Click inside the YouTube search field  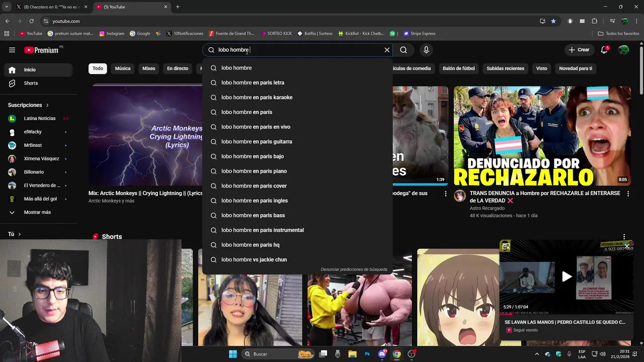tap(297, 50)
